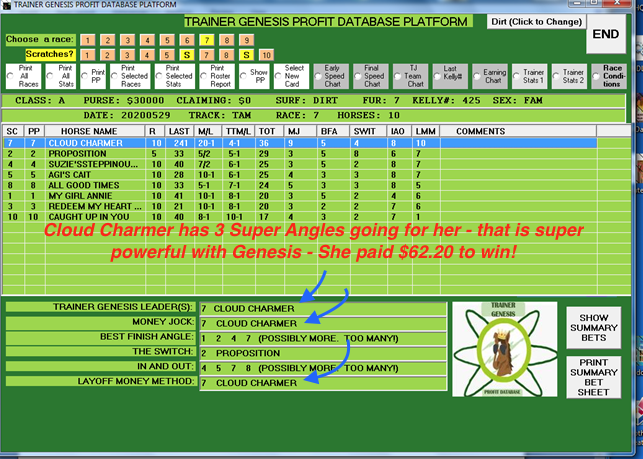The height and width of the screenshot is (459, 643).
Task: Click Show Summary Bets button
Action: [x=593, y=328]
